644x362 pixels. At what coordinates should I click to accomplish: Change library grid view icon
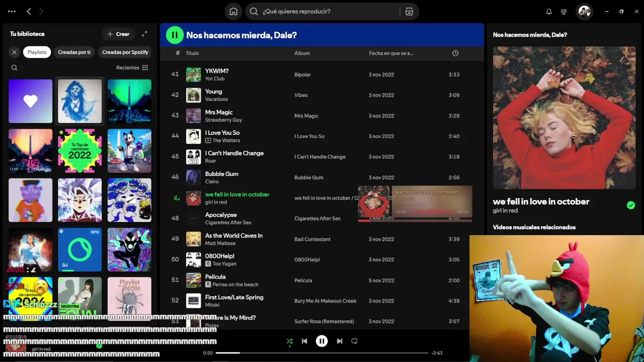tap(145, 67)
